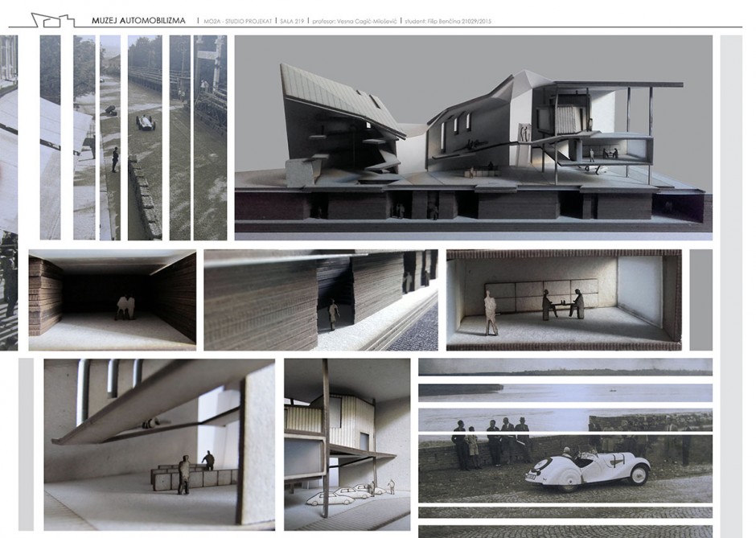Open the large section model photo
Image resolution: width=756 pixels, height=538 pixels.
(x=473, y=138)
